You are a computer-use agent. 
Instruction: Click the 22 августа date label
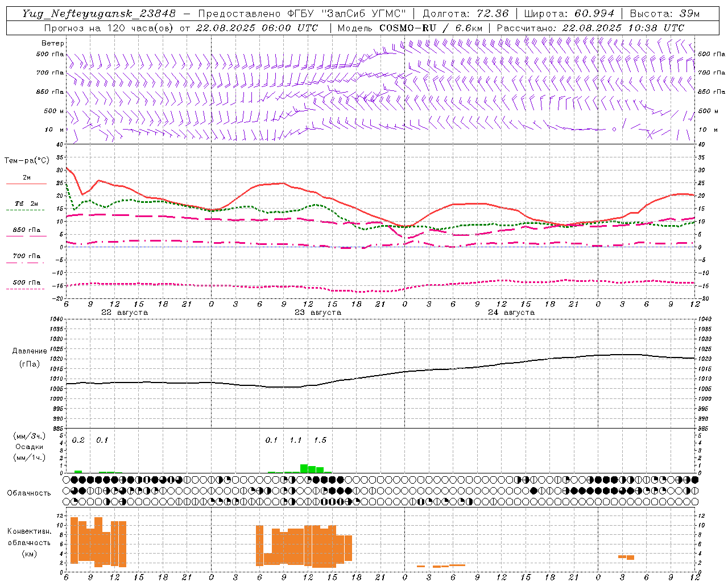pos(125,313)
